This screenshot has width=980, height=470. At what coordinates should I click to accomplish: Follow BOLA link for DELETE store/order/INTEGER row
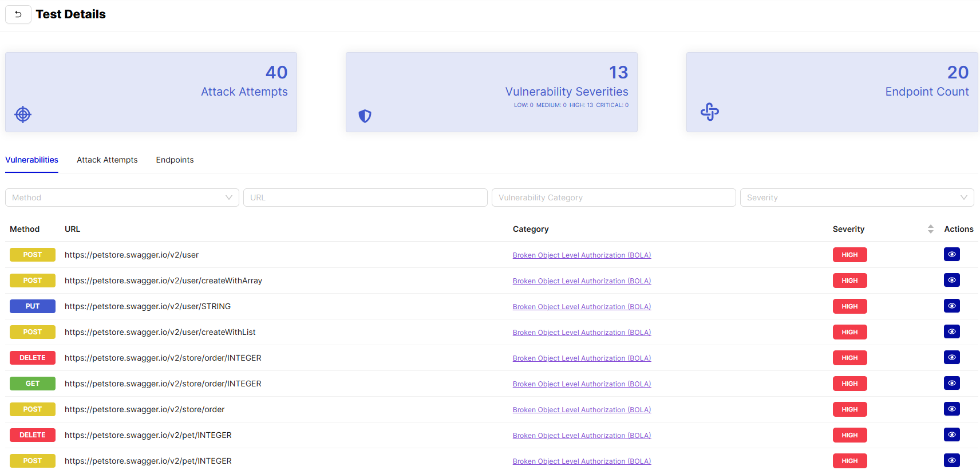(582, 358)
